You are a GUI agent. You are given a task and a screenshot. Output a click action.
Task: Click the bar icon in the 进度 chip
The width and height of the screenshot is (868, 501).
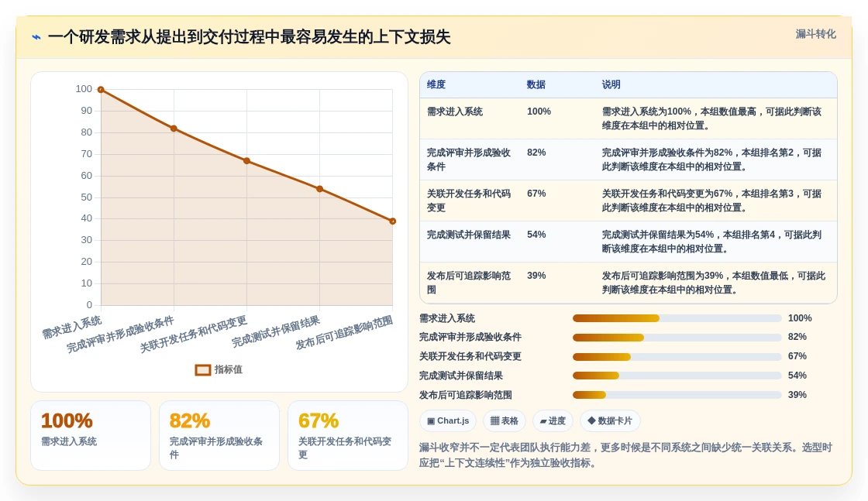543,421
